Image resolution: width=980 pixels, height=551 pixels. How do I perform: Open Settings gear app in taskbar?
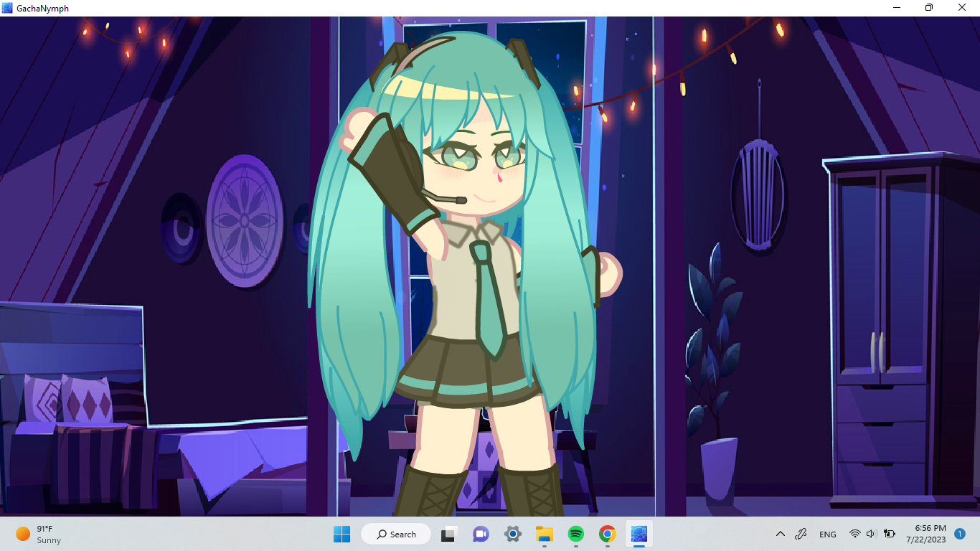512,534
